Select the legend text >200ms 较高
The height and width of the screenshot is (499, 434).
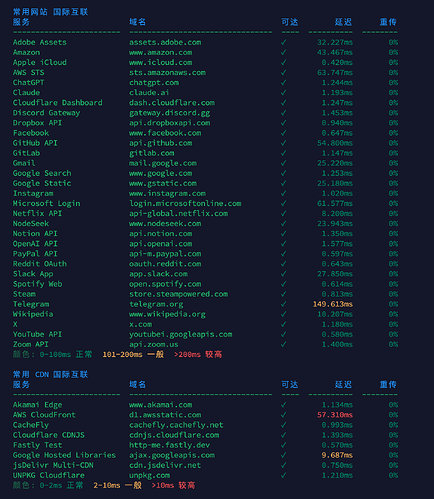tap(198, 354)
